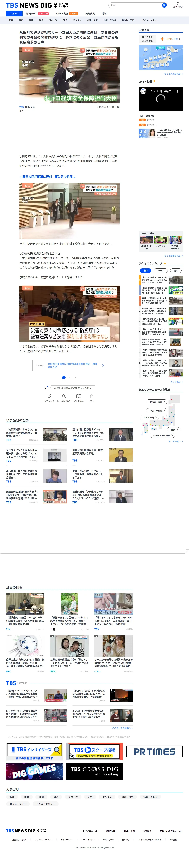Click the このエリアの記事へ link

(122, 728)
